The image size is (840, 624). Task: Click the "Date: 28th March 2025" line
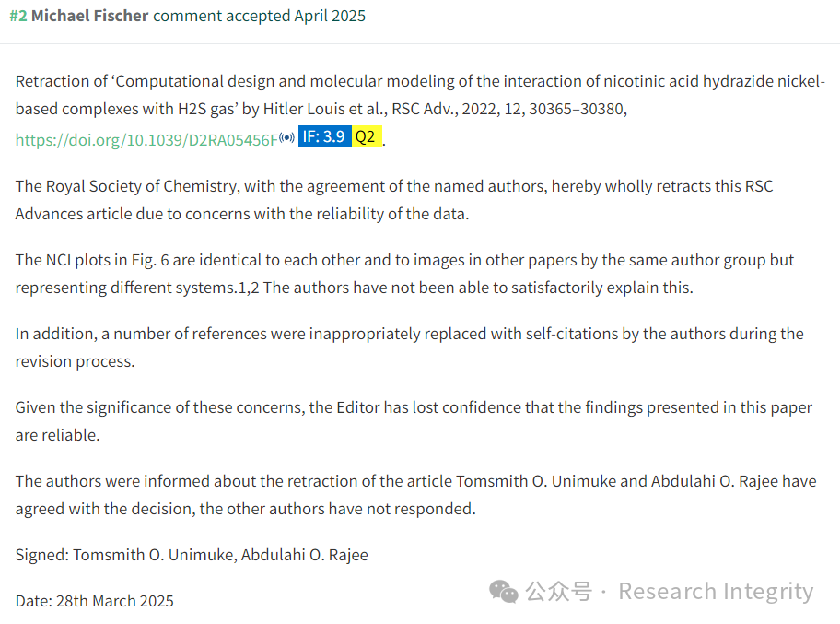pos(94,601)
